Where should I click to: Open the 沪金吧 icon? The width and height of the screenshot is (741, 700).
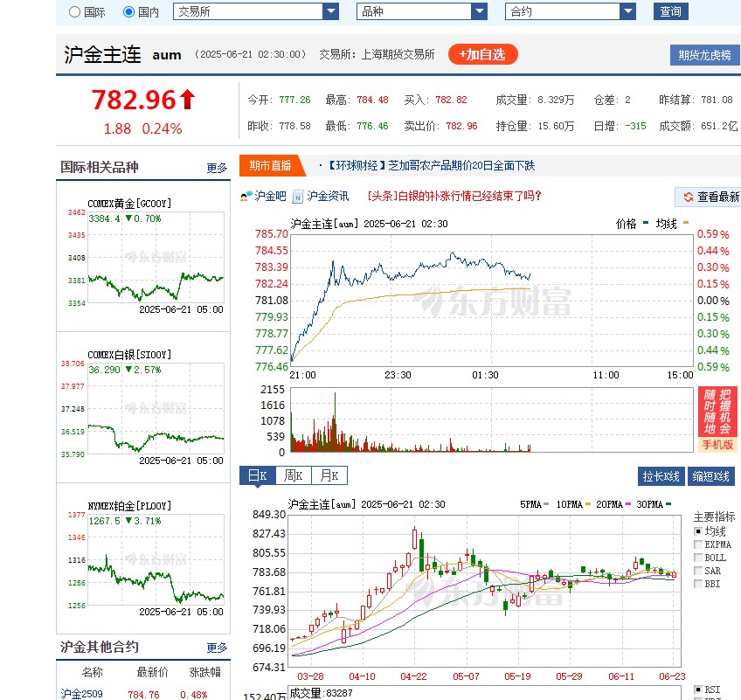246,196
